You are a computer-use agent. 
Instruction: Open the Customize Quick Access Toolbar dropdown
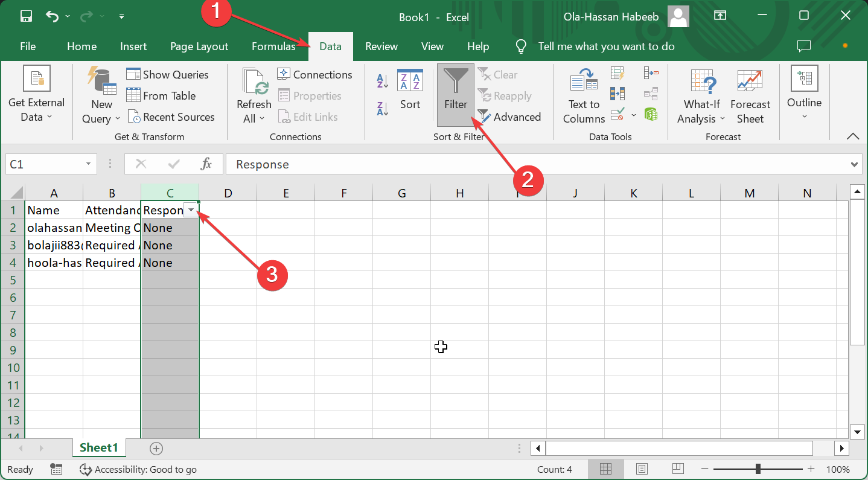pyautogui.click(x=121, y=16)
